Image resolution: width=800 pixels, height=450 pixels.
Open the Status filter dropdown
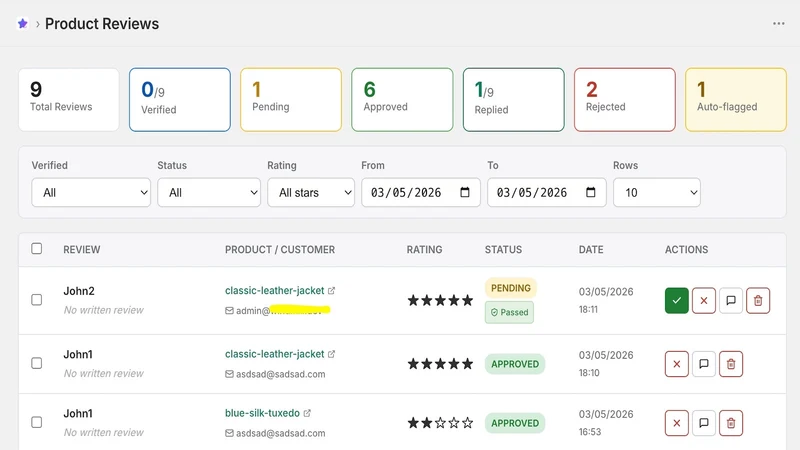209,192
